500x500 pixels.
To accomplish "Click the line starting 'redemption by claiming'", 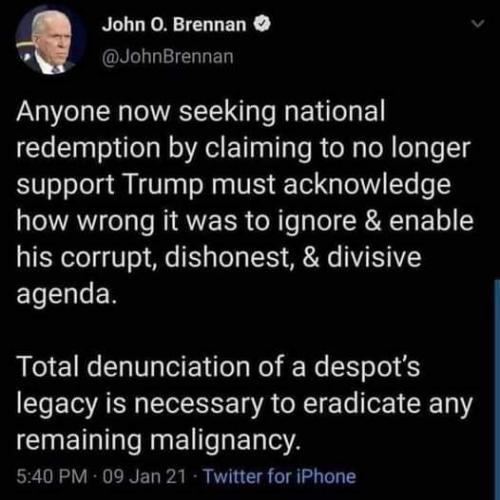I will click(x=243, y=148).
